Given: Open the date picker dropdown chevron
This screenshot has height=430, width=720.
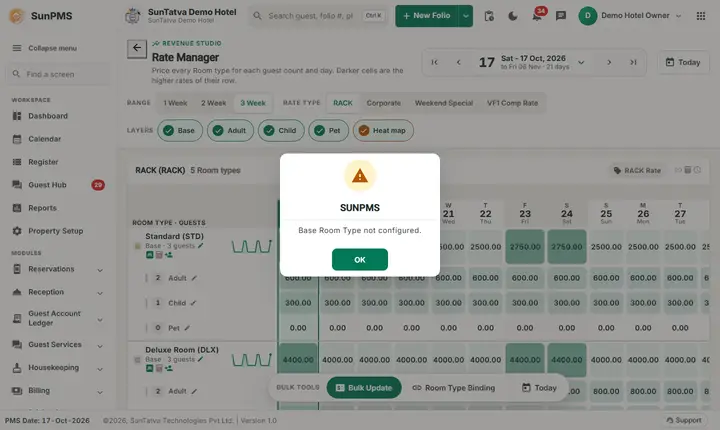Looking at the screenshot, I should 581,62.
